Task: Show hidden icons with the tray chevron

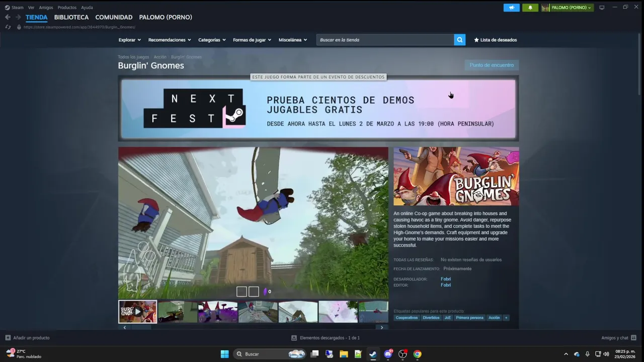Action: click(x=566, y=354)
